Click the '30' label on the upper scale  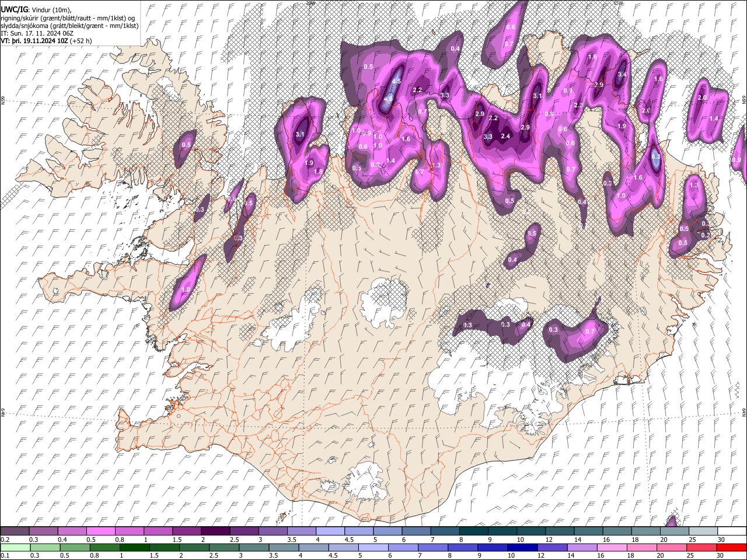[x=721, y=540]
